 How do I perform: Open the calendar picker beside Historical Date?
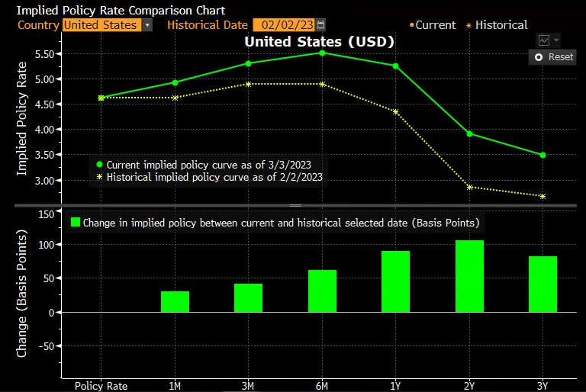pyautogui.click(x=320, y=24)
